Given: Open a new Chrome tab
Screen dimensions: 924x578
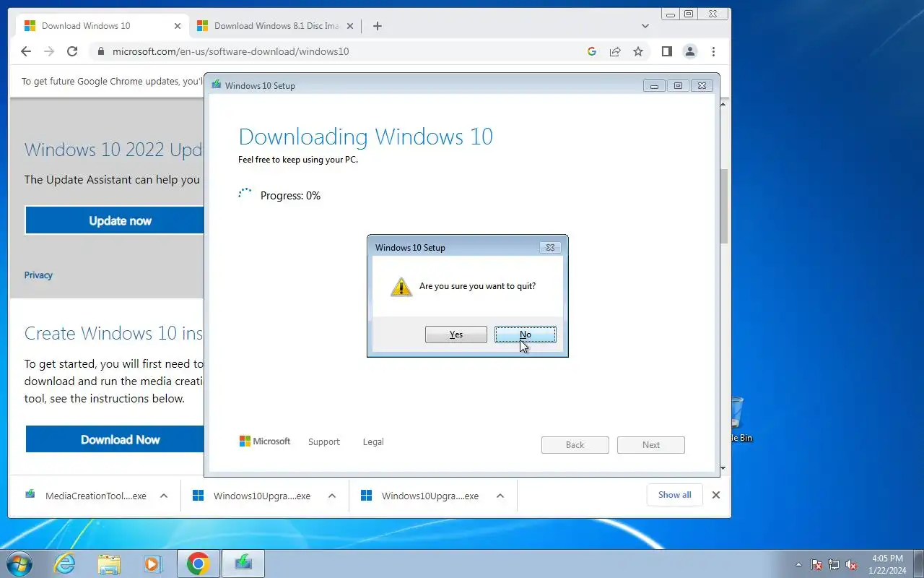Looking at the screenshot, I should pos(377,26).
